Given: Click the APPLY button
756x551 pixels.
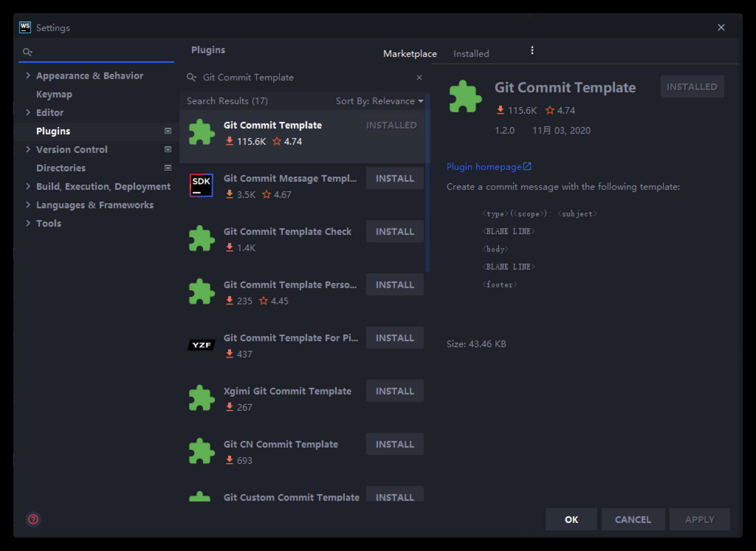Looking at the screenshot, I should tap(700, 520).
